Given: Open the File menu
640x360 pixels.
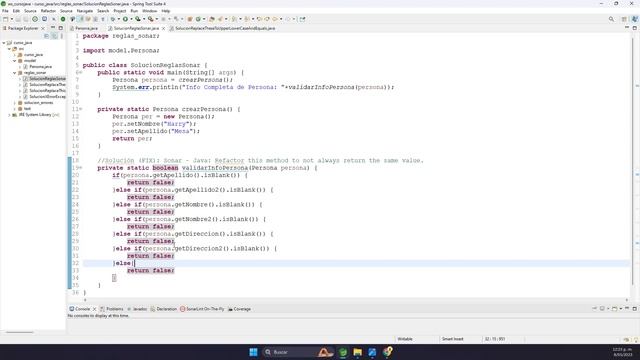Looking at the screenshot, I should 5,11.
